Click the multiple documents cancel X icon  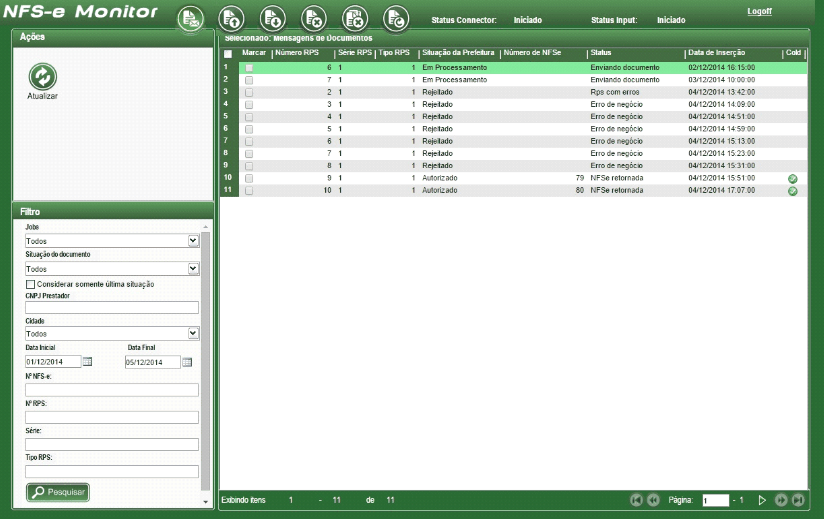coord(355,19)
